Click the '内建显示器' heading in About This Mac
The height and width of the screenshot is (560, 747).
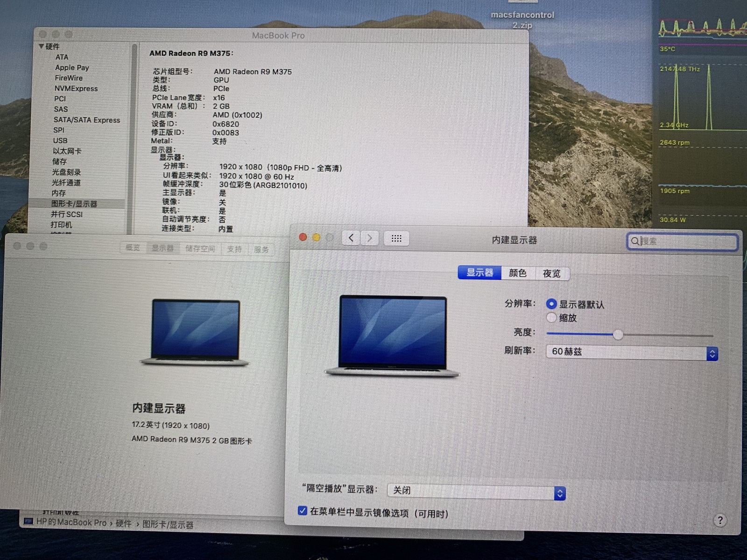coord(159,408)
